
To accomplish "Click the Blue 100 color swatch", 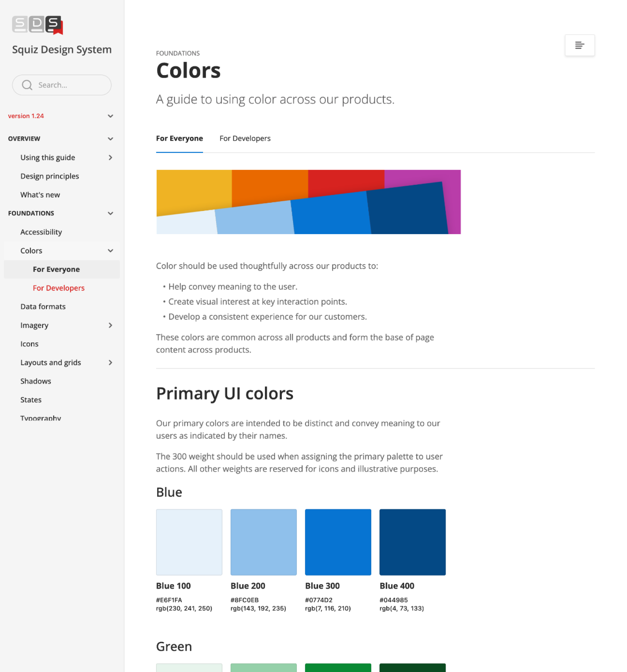I will [x=189, y=542].
